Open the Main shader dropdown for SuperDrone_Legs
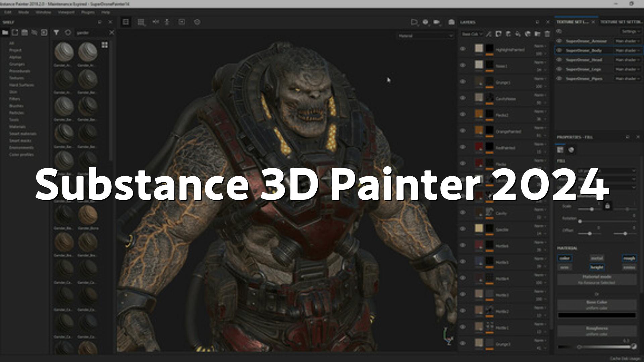The height and width of the screenshot is (362, 644). click(x=628, y=69)
